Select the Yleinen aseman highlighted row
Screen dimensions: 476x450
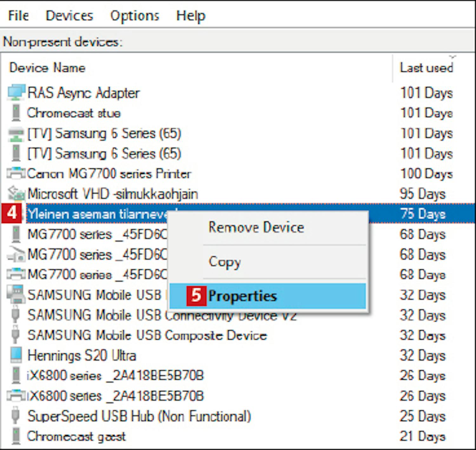tap(95, 214)
